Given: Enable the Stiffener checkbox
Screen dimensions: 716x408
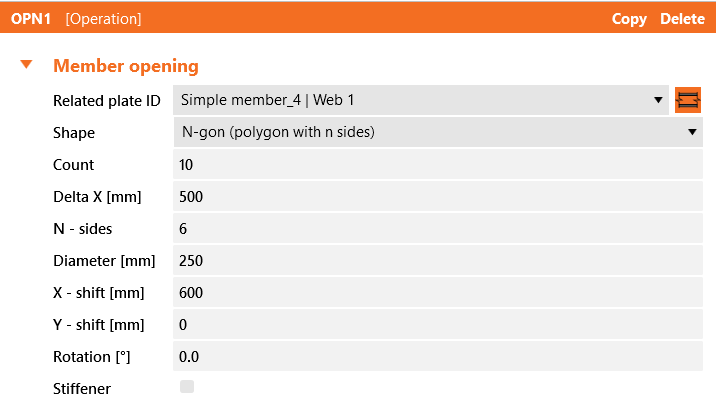Looking at the screenshot, I should [x=186, y=387].
